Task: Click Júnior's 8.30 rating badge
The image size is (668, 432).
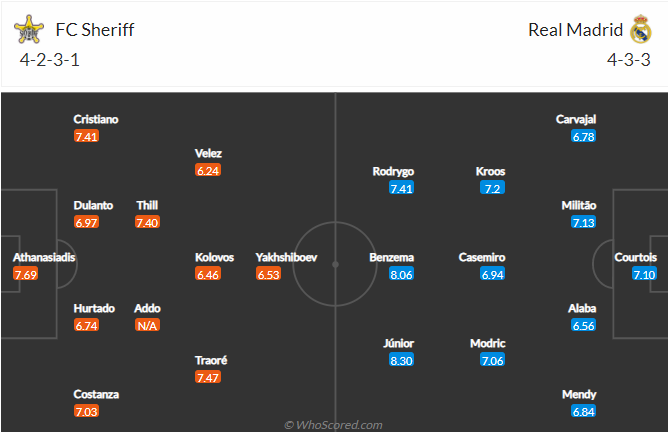Action: (x=401, y=360)
